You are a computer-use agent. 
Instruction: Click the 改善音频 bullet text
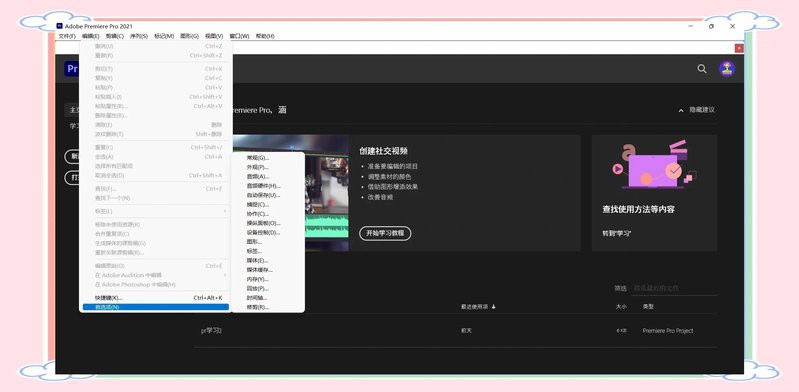380,197
